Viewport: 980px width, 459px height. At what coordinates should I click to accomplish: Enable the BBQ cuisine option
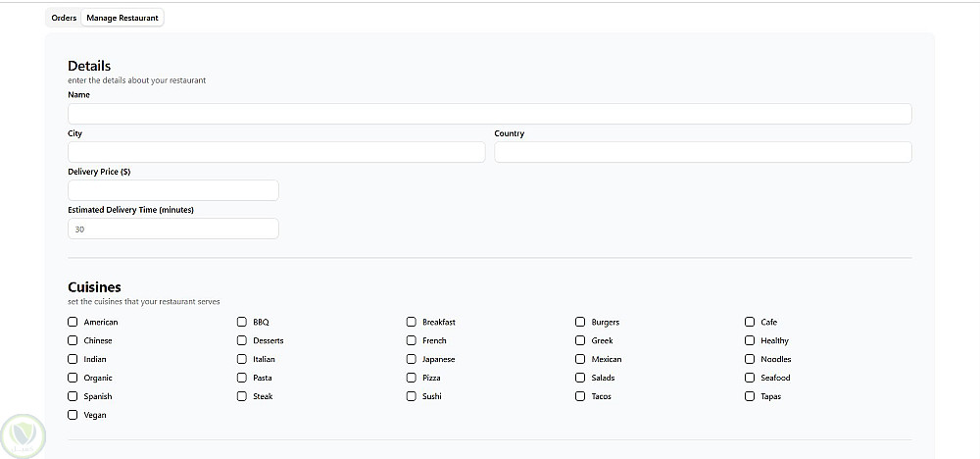point(242,322)
